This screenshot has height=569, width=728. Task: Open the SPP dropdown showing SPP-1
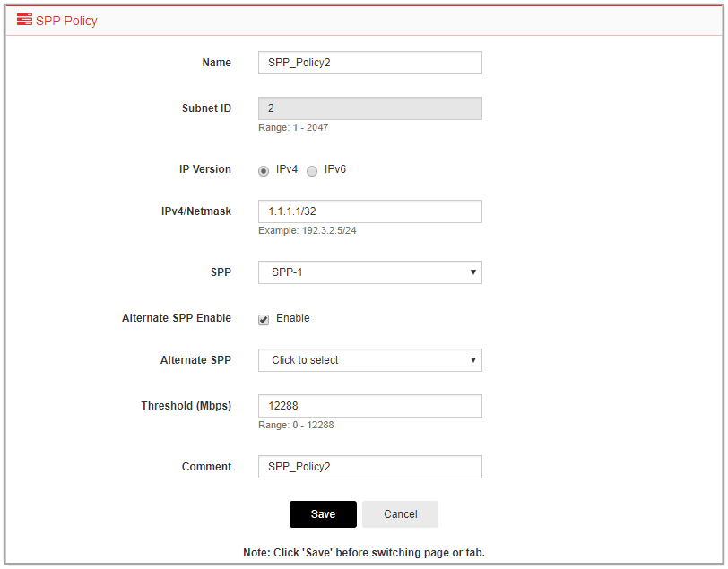point(370,272)
